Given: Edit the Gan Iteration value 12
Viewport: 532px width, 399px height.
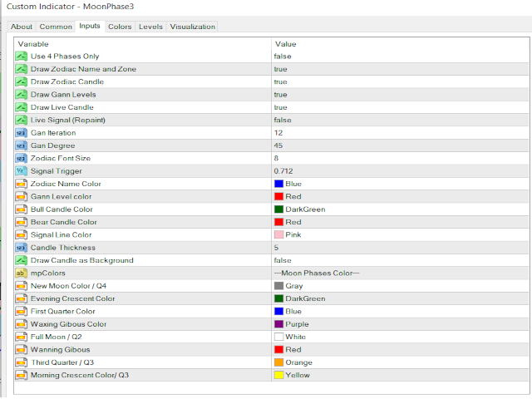Looking at the screenshot, I should click(x=278, y=133).
